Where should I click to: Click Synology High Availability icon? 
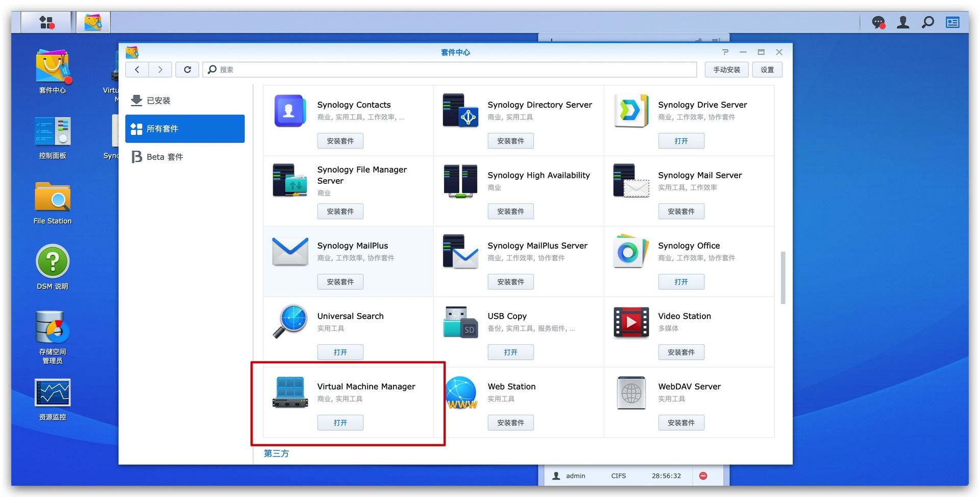[x=460, y=181]
